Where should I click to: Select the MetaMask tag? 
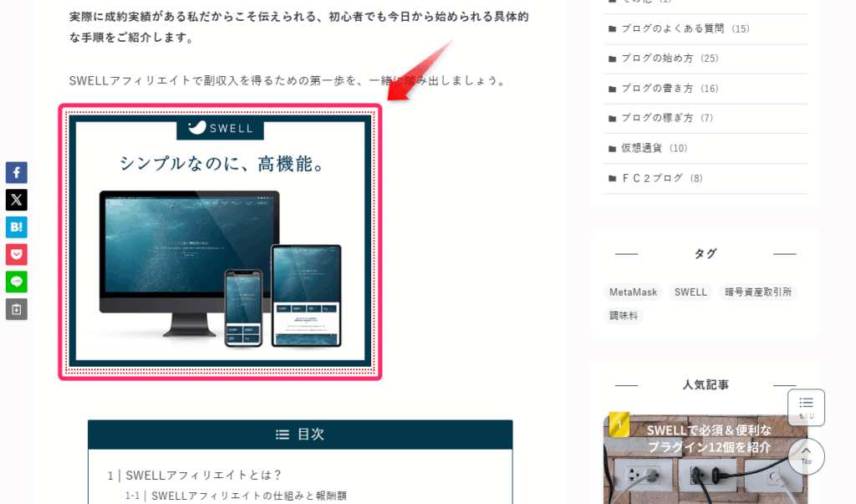pos(634,293)
